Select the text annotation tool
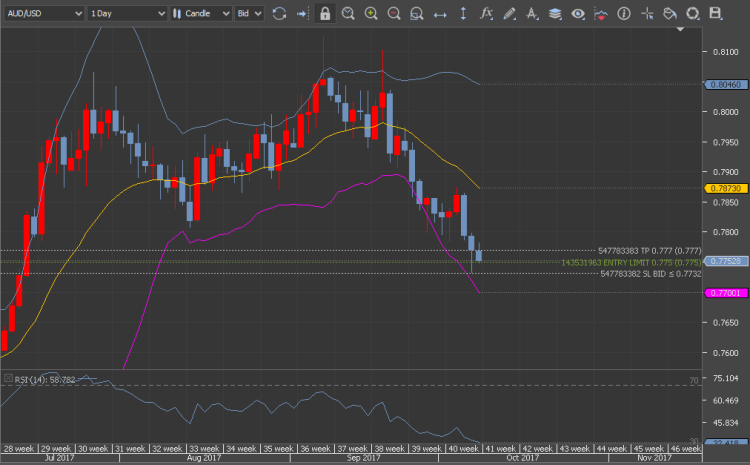The width and height of the screenshot is (750, 465). pyautogui.click(x=532, y=14)
